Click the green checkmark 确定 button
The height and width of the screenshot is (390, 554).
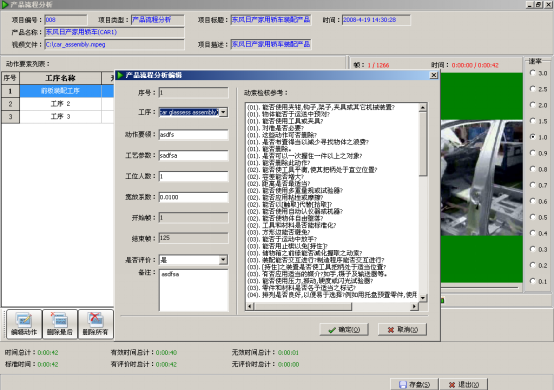(x=344, y=330)
